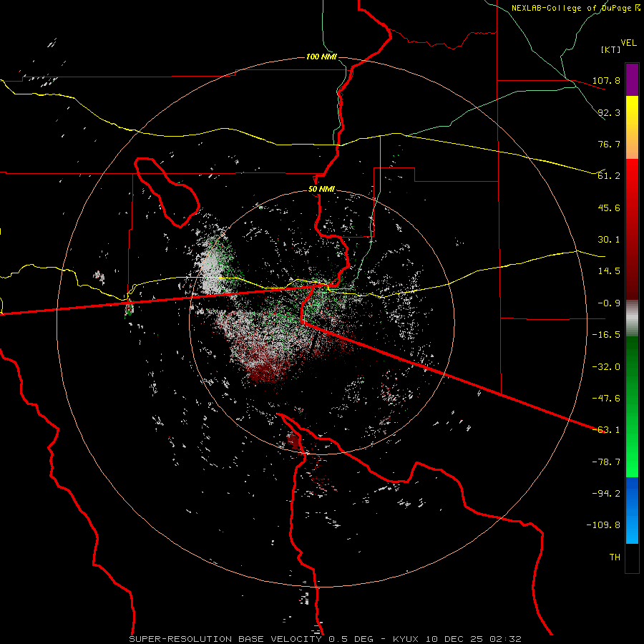
Task: Click the 50 NMI range ring label
Action: 321,190
